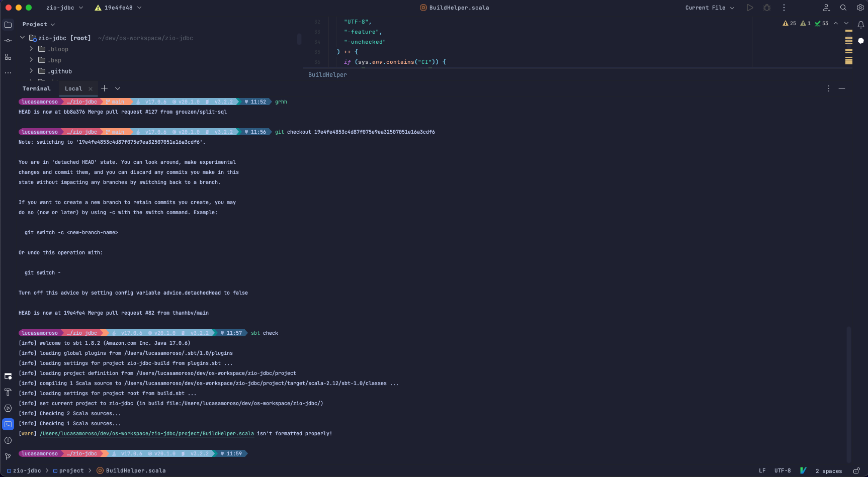Toggle the file lock in the status bar
Screen dimensions: 868x477
tap(857, 471)
